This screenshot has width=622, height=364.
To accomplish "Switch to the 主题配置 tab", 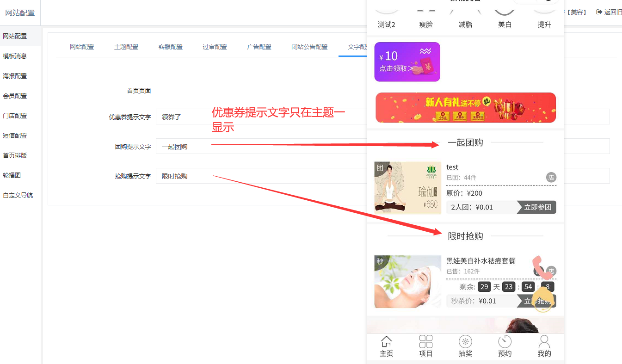I will click(126, 47).
